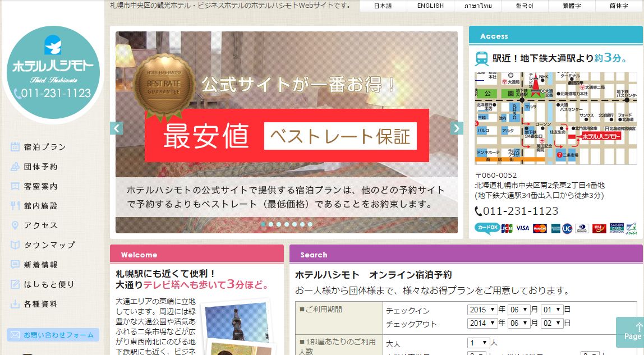The image size is (644, 355).
Task: Click the 〒060-0052 postal code text
Action: click(496, 175)
